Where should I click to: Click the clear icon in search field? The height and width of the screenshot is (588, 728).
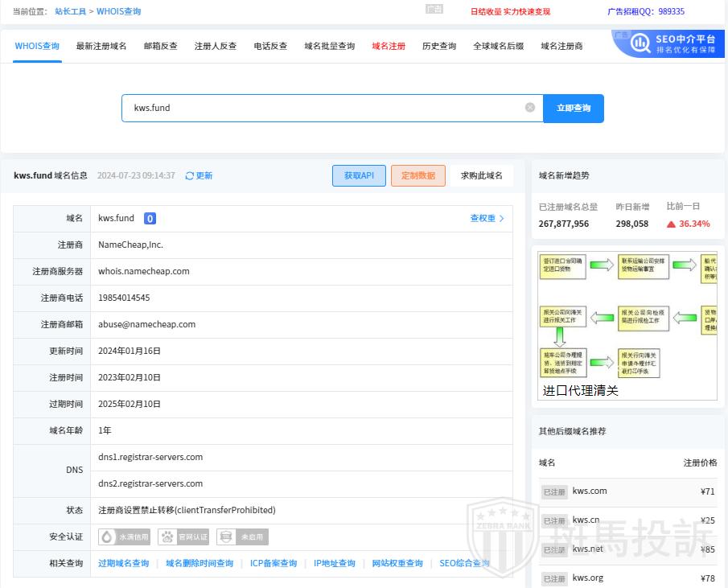[x=530, y=108]
